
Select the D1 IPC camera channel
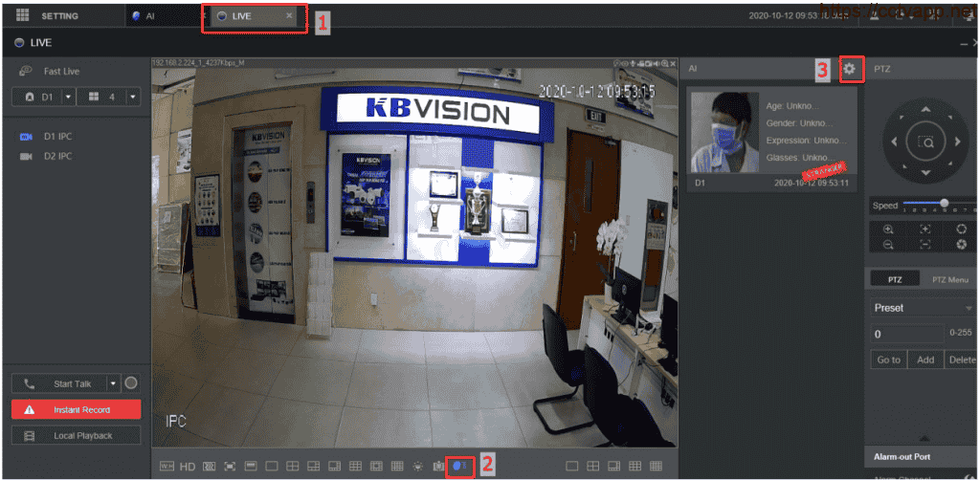57,136
